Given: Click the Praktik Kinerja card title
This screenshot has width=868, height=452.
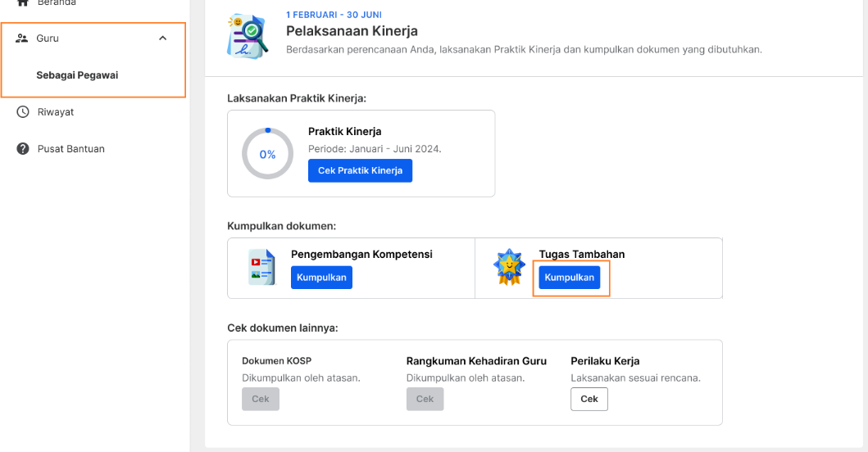Looking at the screenshot, I should click(x=345, y=132).
